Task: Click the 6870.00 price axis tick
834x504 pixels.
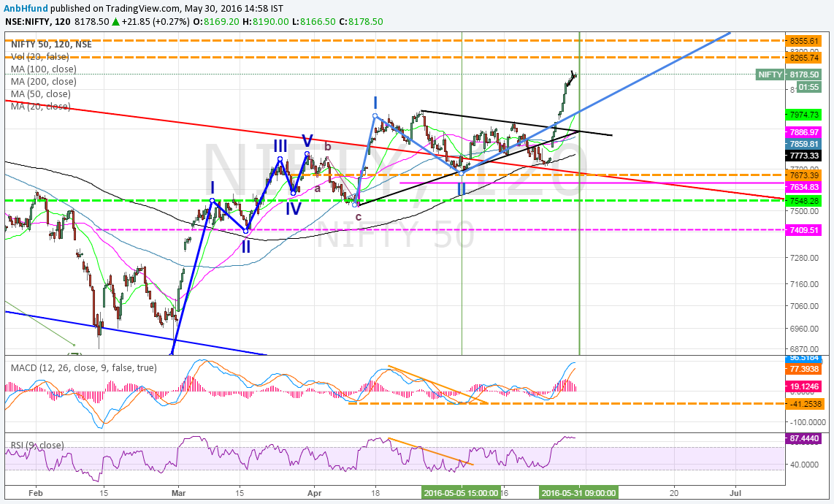Action: click(x=803, y=350)
